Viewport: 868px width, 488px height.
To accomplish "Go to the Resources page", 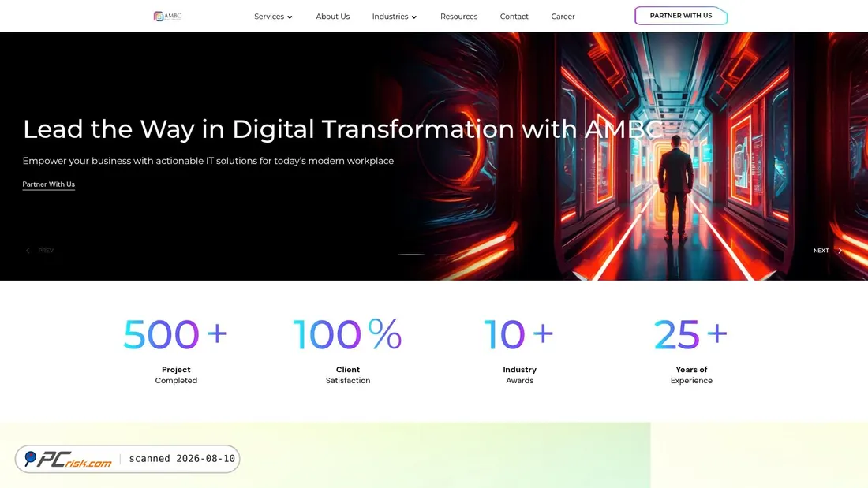I will [459, 17].
